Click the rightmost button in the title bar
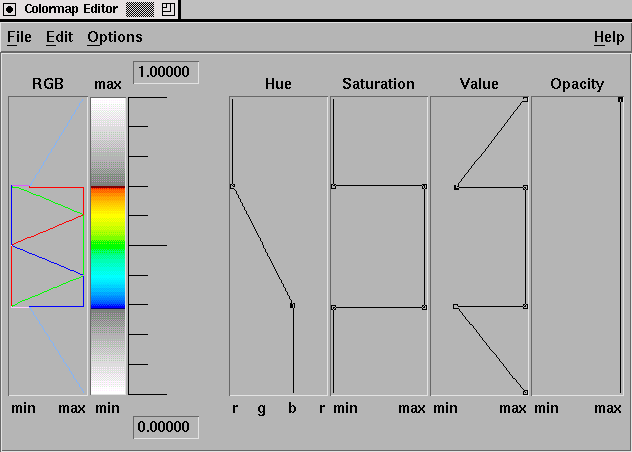 [168, 8]
